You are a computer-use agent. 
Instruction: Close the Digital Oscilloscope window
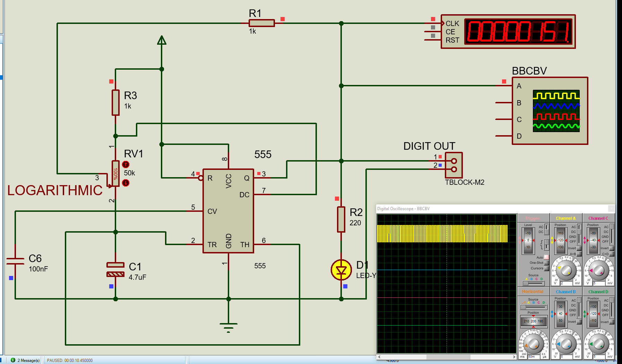[611, 208]
